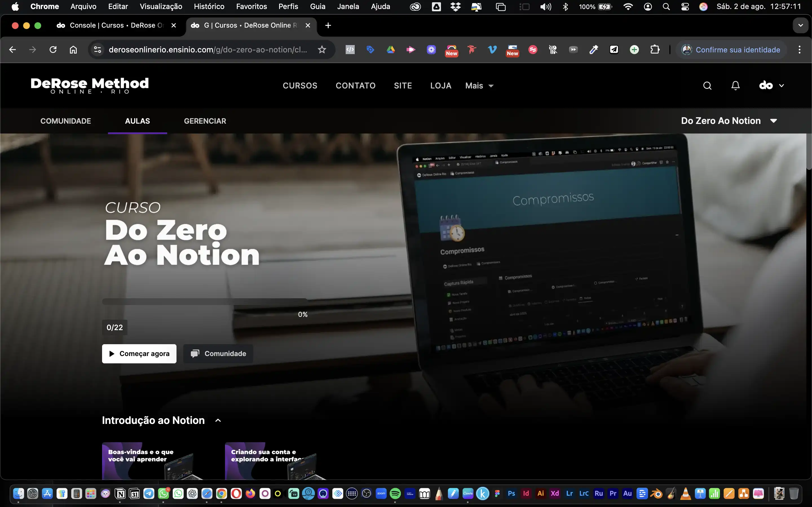812x507 pixels.
Task: Click the Vimeo extension icon
Action: click(x=492, y=50)
